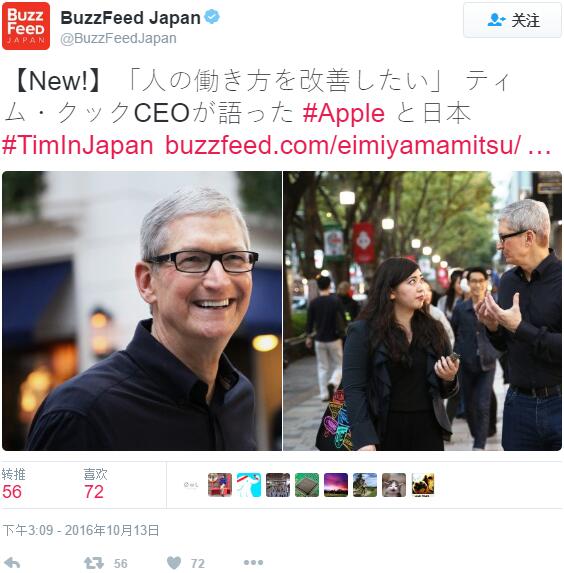Open the three-dot more options menu
The image size is (564, 573).
click(x=253, y=562)
